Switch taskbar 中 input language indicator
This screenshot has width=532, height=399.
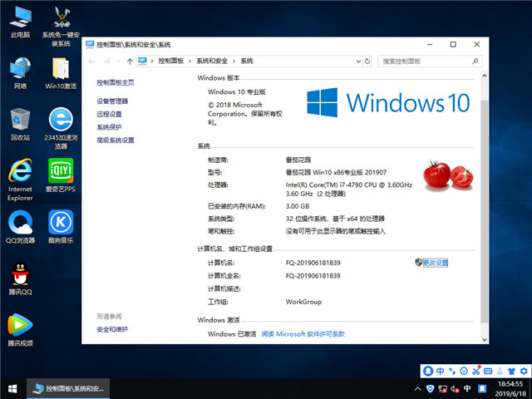click(x=467, y=388)
